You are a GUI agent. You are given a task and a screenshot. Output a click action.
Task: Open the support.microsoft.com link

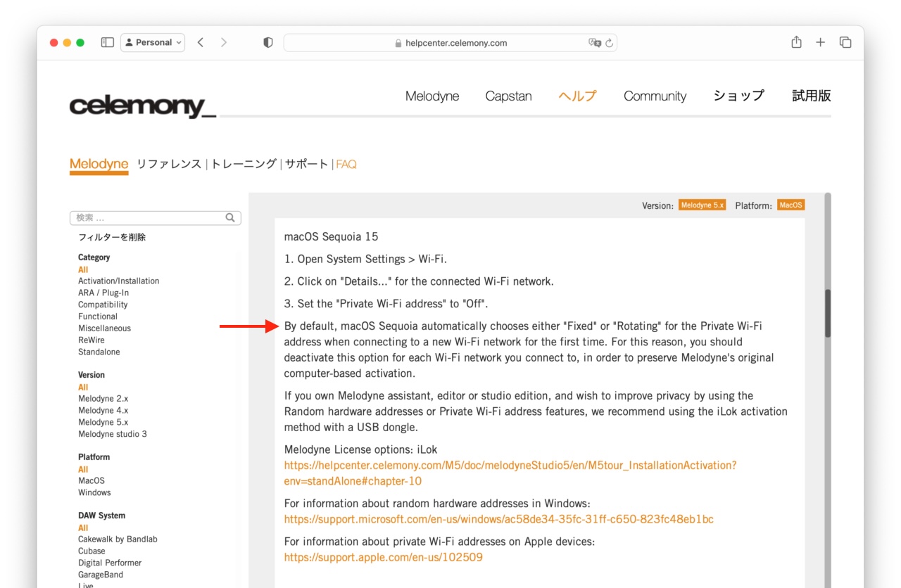[499, 520]
